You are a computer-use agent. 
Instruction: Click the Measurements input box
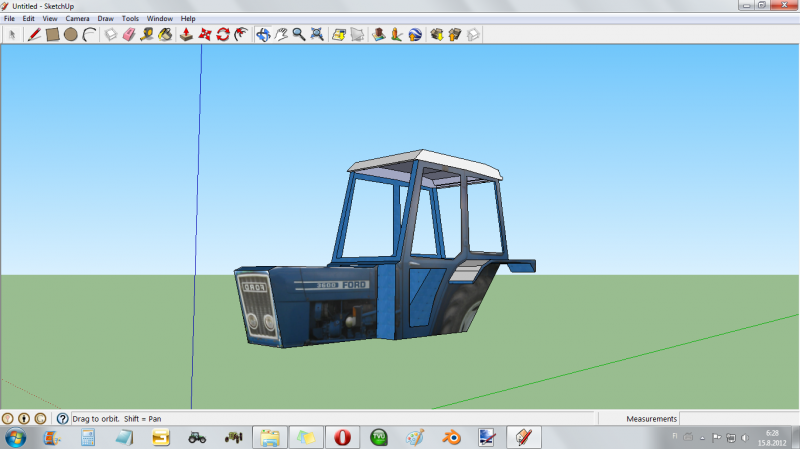(738, 419)
